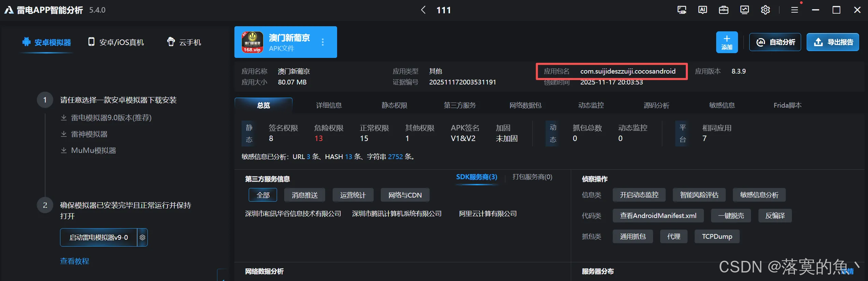Click 通用抓包 button
The height and width of the screenshot is (281, 868).
pos(633,237)
